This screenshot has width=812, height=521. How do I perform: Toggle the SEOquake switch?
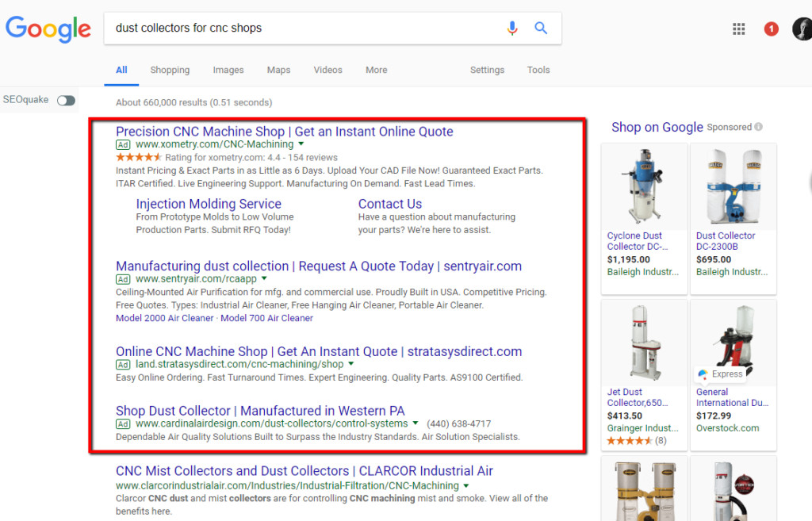(66, 101)
